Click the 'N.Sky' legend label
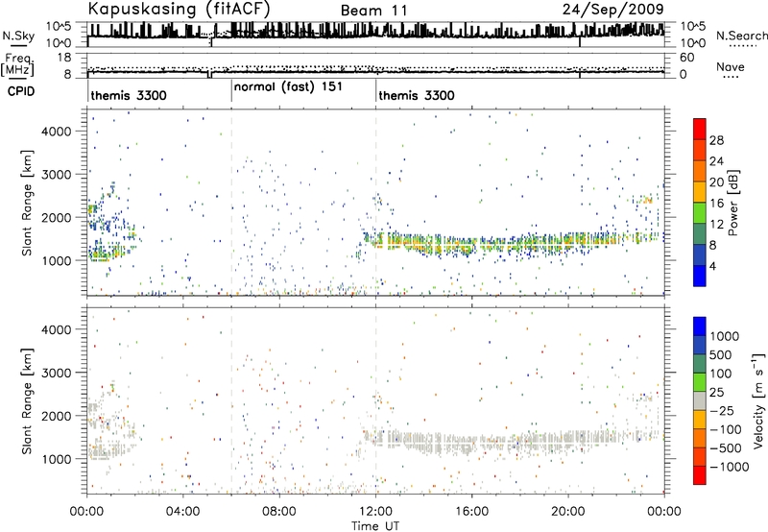The image size is (768, 532). click(x=18, y=36)
